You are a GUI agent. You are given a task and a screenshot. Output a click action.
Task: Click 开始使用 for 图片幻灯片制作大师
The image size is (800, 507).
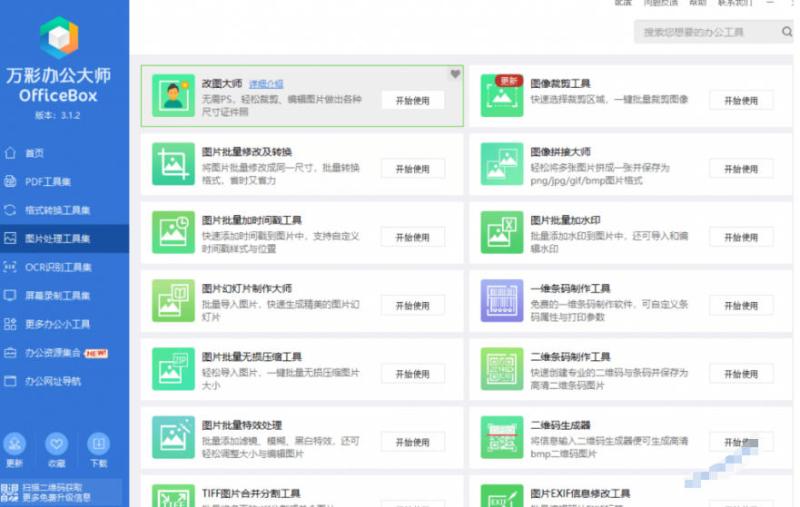click(413, 306)
